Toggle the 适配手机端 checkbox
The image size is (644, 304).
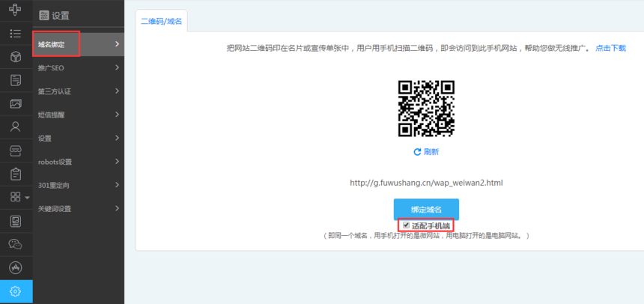coord(406,225)
